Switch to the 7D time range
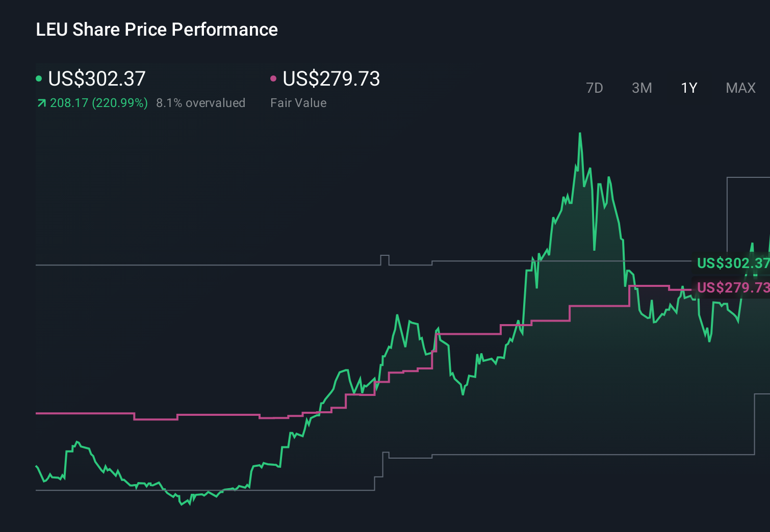The height and width of the screenshot is (532, 770). pyautogui.click(x=595, y=88)
